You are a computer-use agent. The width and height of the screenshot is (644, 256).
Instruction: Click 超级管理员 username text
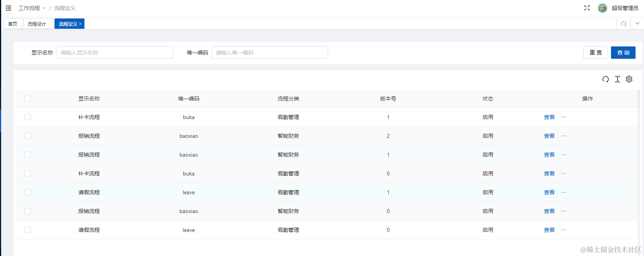click(x=625, y=8)
